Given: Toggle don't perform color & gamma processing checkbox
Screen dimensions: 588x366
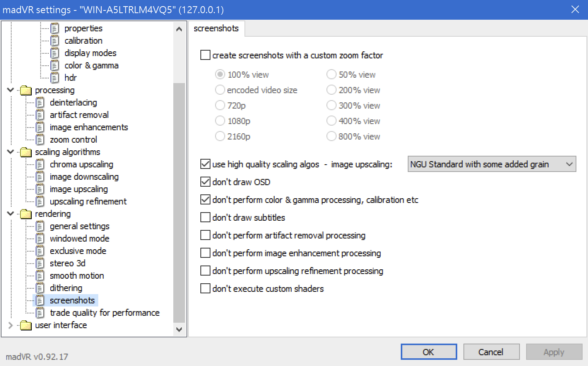Looking at the screenshot, I should click(x=205, y=199).
